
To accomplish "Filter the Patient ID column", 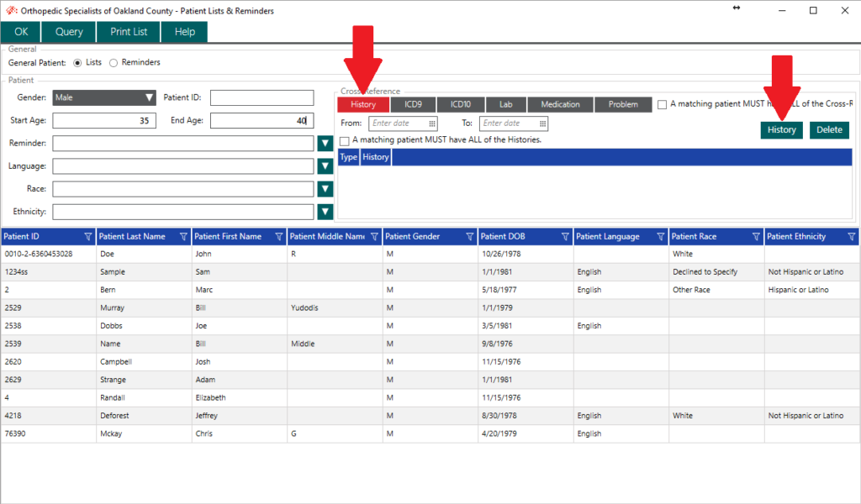I will click(x=89, y=236).
